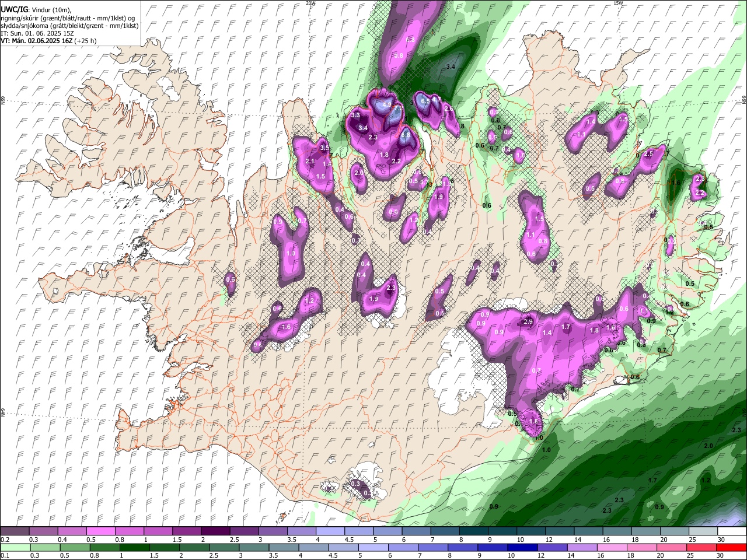The image size is (747, 560).
Task: Click the 4.9 precipitation value on the map
Action: 386,105
